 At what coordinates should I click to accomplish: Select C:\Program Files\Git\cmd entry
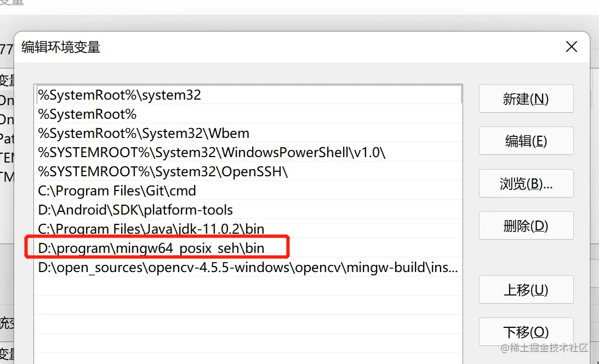[248, 190]
